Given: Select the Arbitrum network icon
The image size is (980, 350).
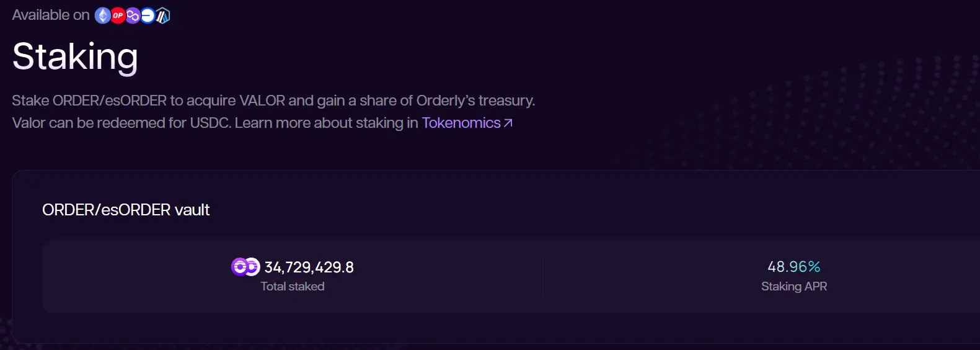Looking at the screenshot, I should click(x=162, y=16).
